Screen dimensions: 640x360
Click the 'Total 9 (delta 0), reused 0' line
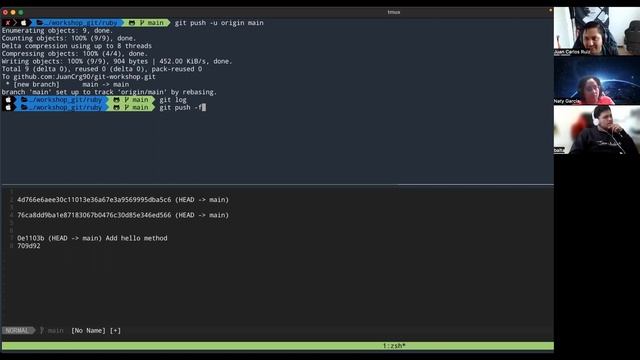point(102,69)
